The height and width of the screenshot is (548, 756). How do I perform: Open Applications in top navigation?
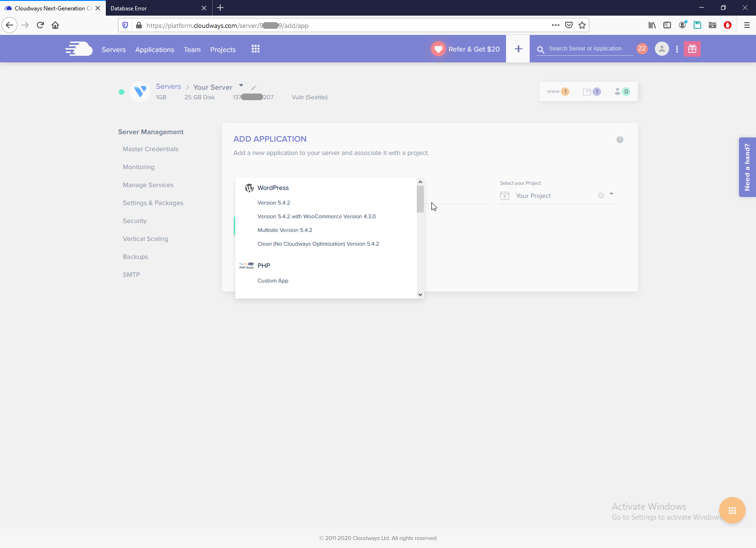tap(155, 50)
